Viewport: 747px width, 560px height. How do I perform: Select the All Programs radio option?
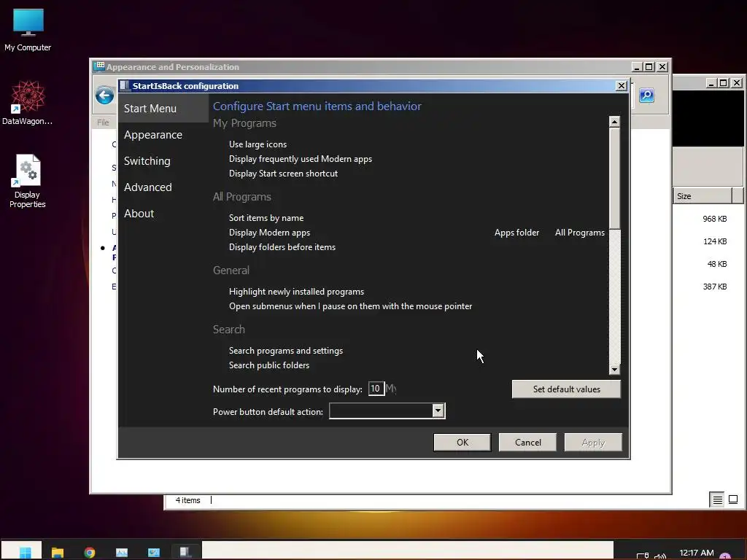579,233
